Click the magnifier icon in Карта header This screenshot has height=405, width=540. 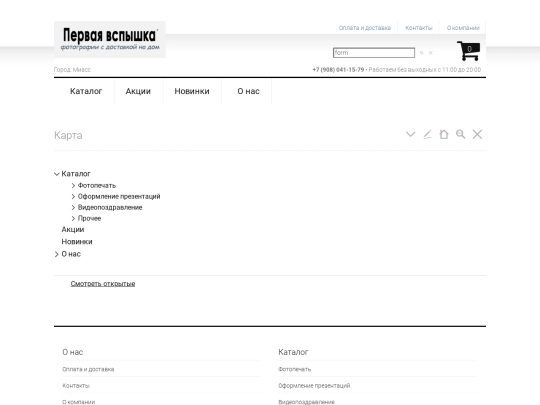[x=460, y=134]
